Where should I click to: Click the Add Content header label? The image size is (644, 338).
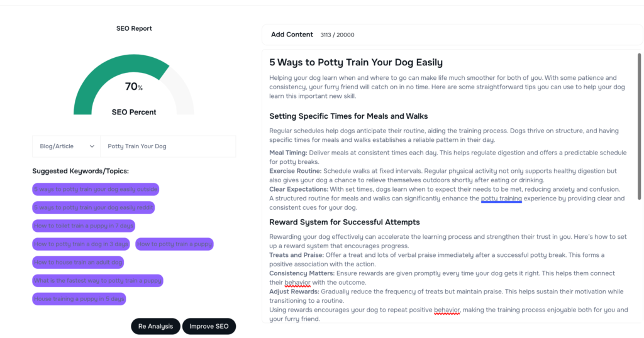(292, 35)
